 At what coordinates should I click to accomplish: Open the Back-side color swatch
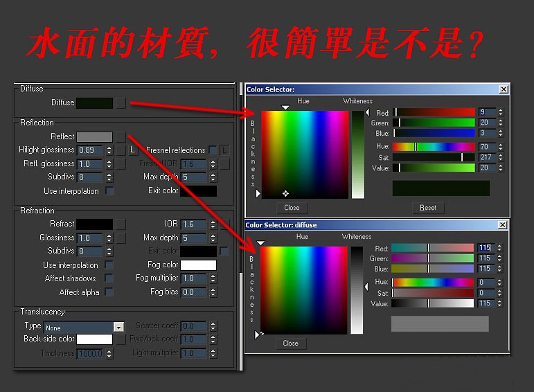pyautogui.click(x=95, y=339)
